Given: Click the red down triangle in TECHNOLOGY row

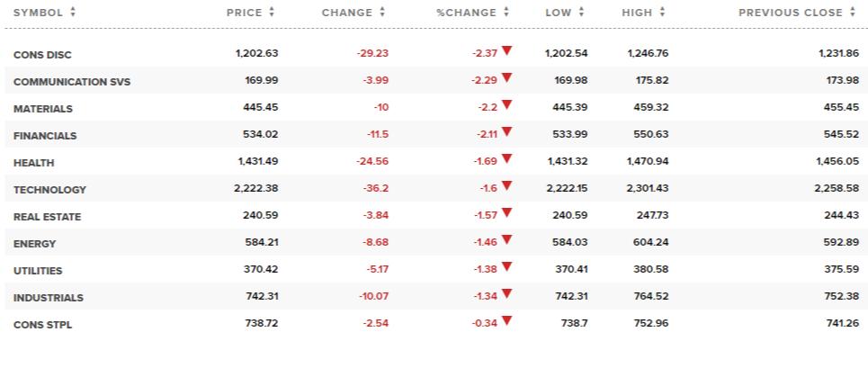Looking at the screenshot, I should click(507, 186).
